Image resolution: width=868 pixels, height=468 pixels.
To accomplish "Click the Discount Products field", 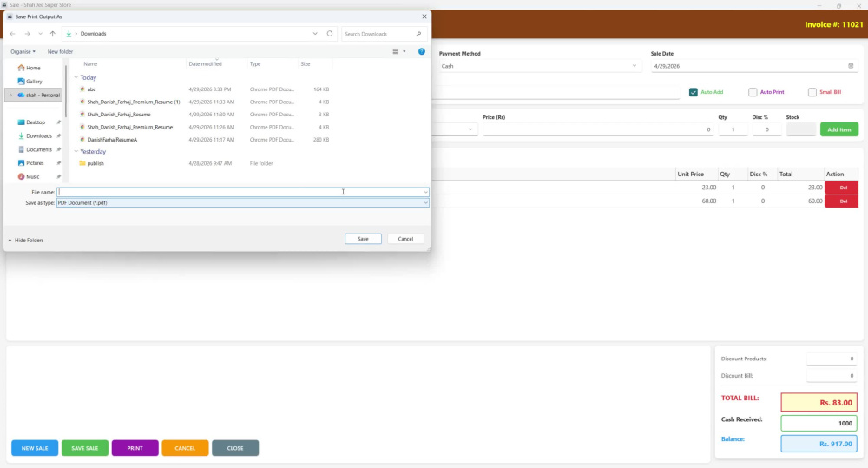I will (x=832, y=359).
